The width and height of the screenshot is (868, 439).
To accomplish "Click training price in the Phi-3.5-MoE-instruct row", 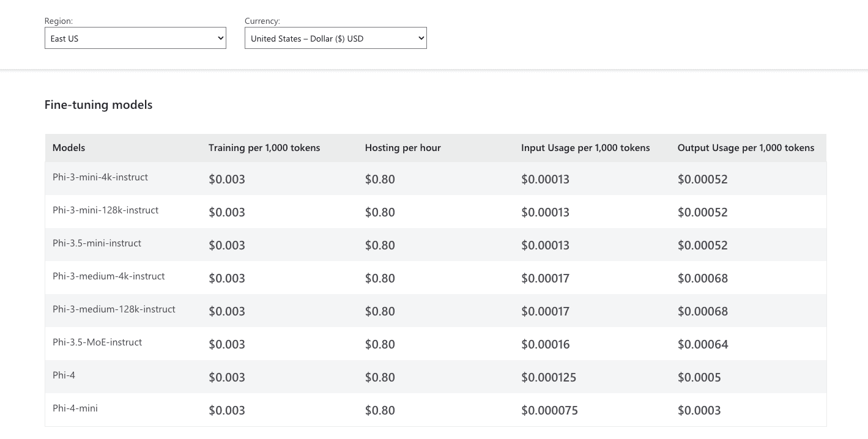I will (x=227, y=344).
